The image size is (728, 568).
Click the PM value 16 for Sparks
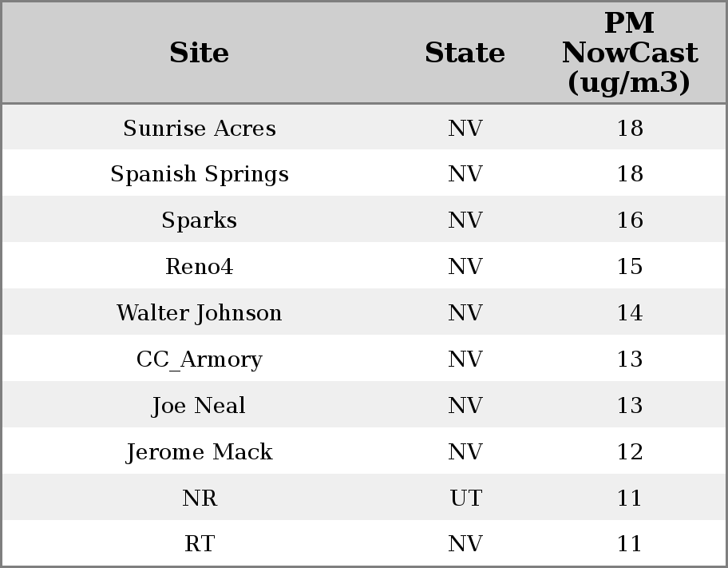[630, 220]
